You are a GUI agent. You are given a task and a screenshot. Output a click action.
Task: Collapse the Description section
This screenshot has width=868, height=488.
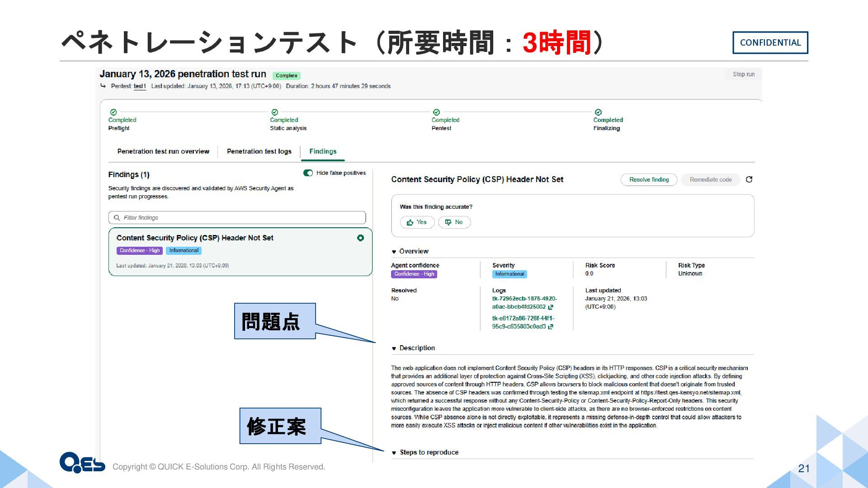(394, 348)
